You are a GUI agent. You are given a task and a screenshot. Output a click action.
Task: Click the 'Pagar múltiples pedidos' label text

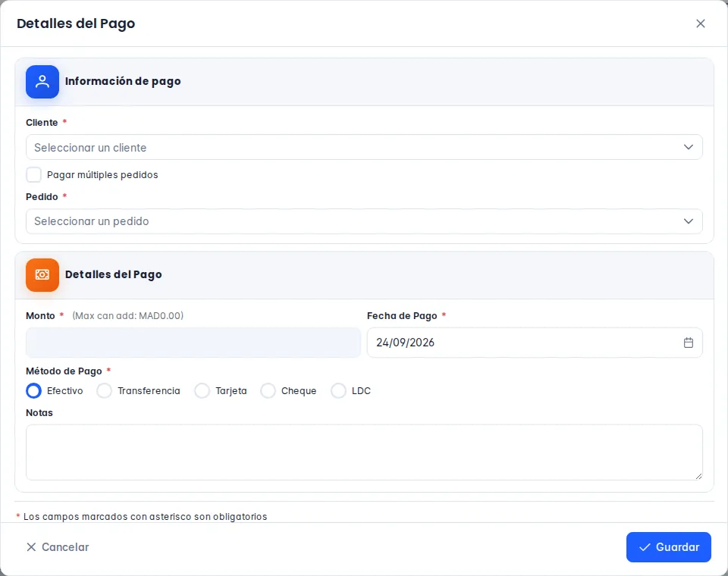pos(102,175)
